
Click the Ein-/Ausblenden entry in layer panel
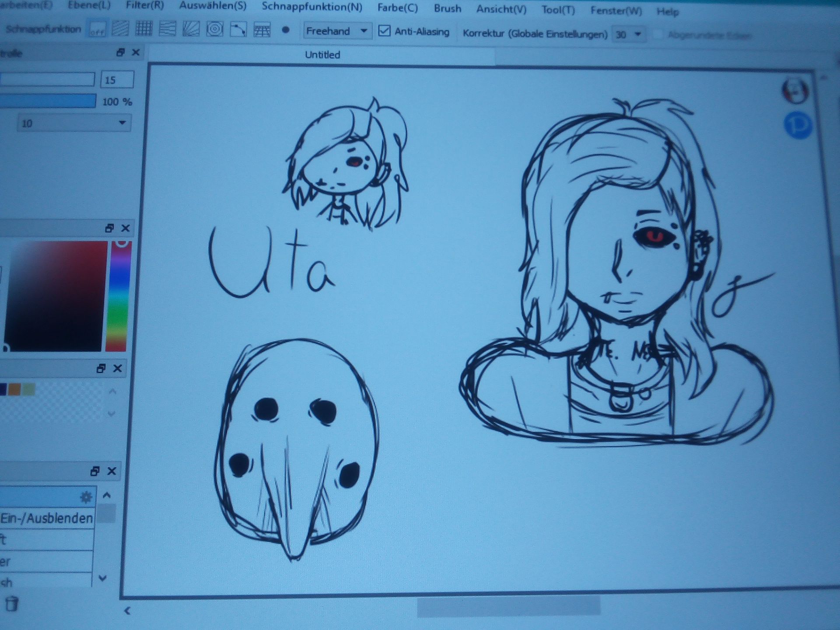tap(46, 518)
